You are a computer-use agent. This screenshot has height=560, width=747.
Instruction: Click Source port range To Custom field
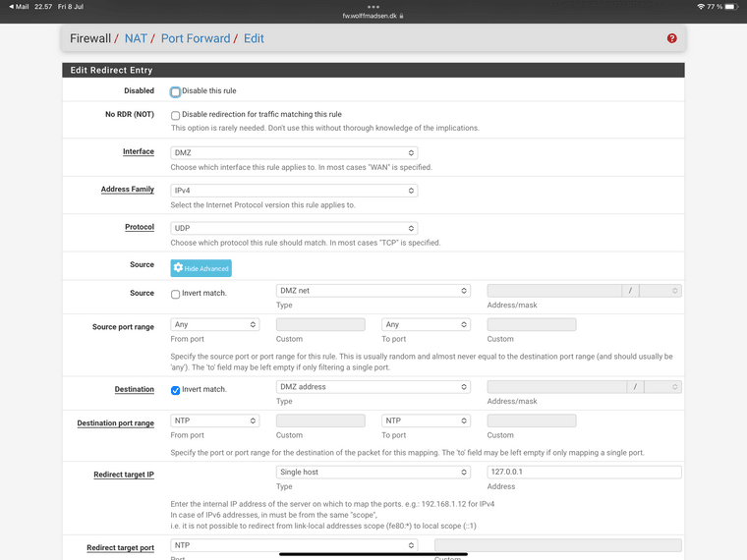[532, 325]
